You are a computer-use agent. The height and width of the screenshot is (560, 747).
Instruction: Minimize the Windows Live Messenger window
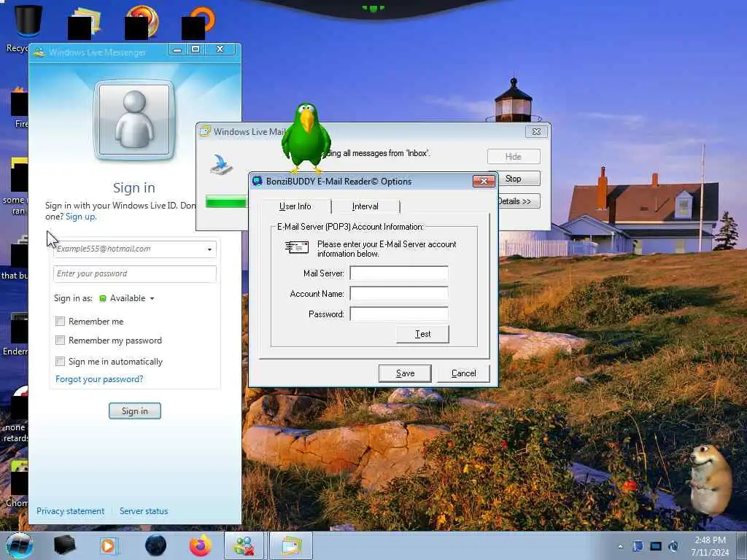point(177,50)
